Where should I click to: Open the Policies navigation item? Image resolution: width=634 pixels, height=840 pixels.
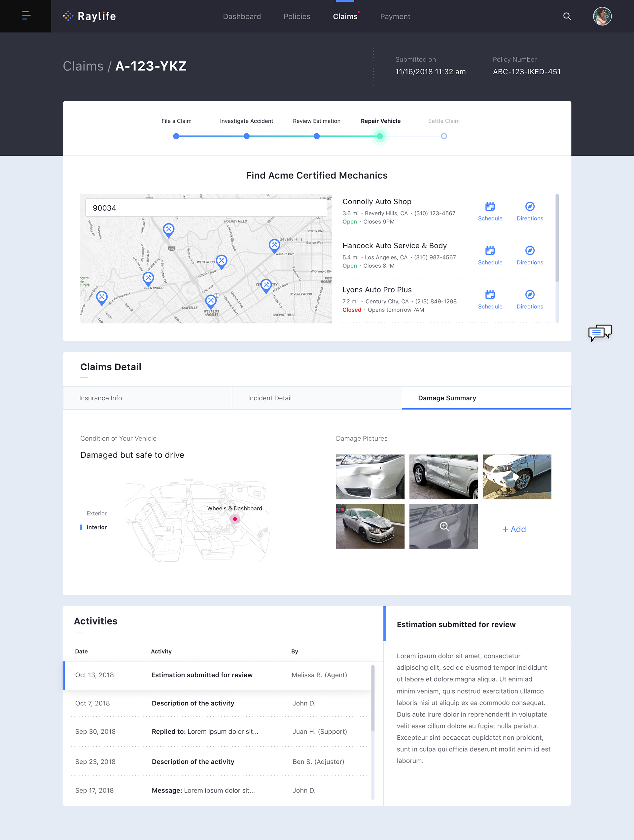tap(297, 16)
